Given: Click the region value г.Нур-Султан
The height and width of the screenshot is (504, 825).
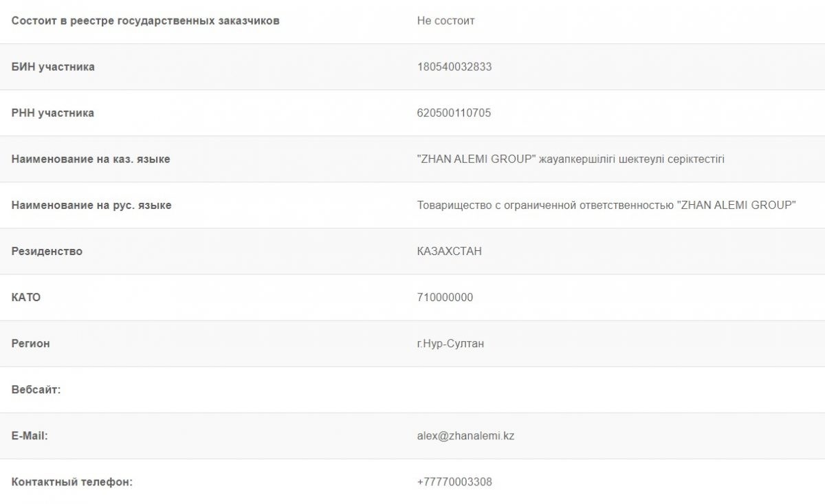Looking at the screenshot, I should 450,343.
